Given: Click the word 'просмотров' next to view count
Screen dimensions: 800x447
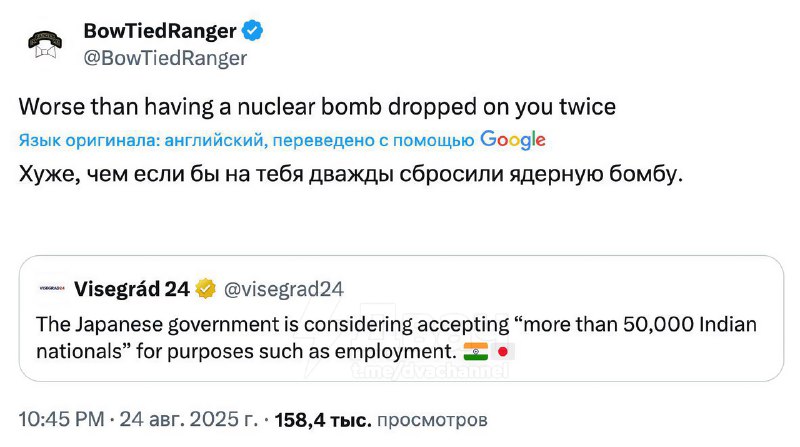Looking at the screenshot, I should pyautogui.click(x=432, y=420).
